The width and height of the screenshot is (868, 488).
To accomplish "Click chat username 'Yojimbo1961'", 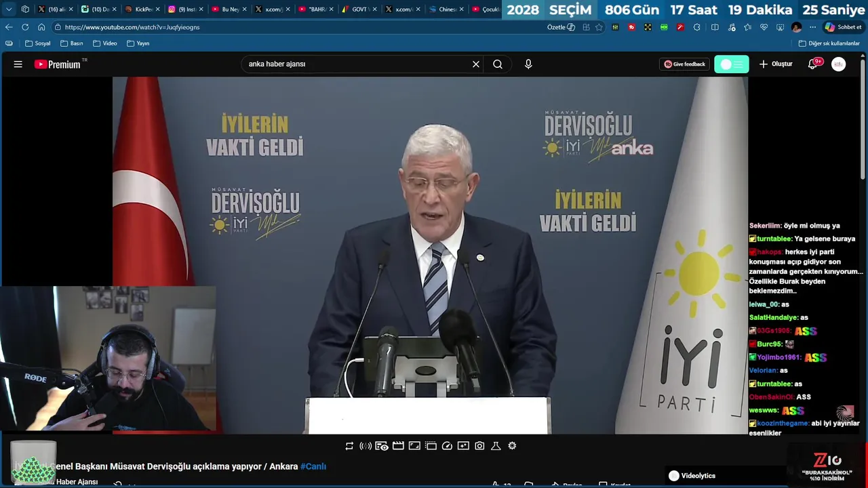I will (779, 358).
